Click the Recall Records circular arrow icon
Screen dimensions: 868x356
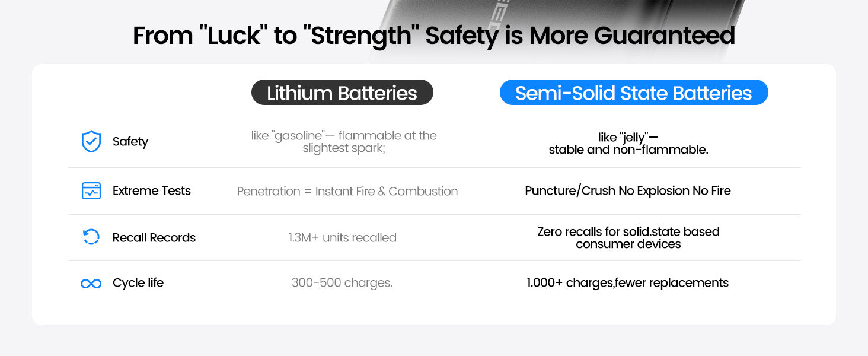pos(91,237)
